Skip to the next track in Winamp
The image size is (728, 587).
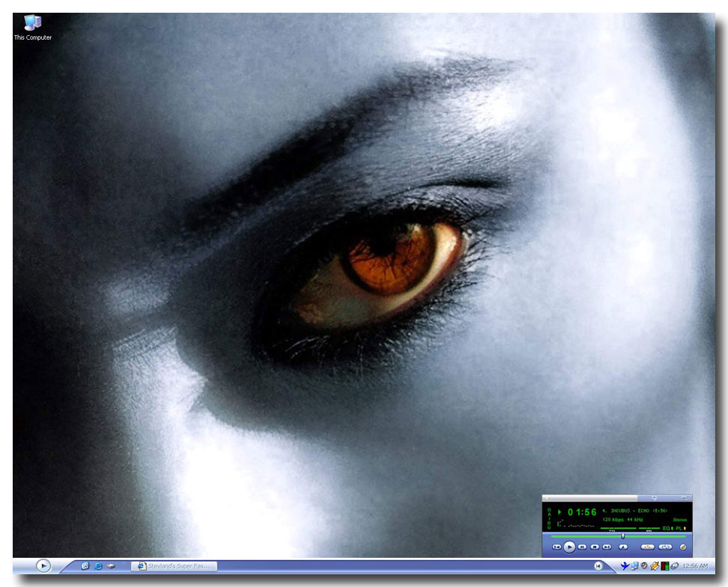[607, 547]
